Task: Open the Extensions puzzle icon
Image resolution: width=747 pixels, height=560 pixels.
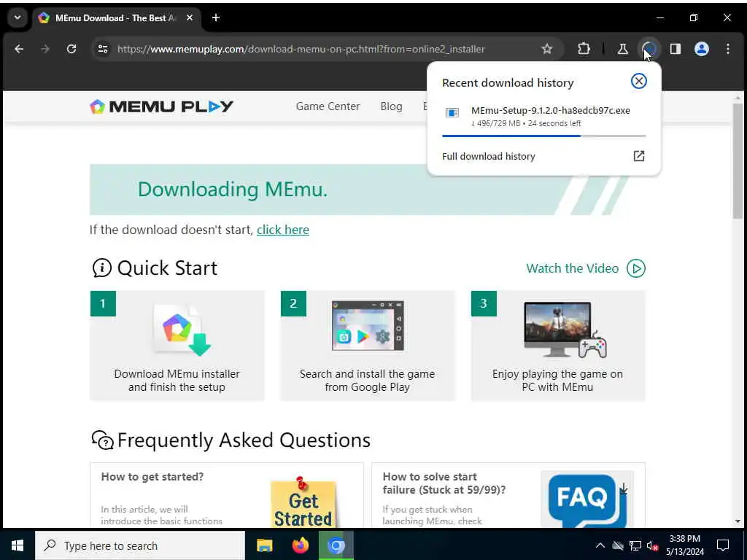Action: tap(584, 49)
